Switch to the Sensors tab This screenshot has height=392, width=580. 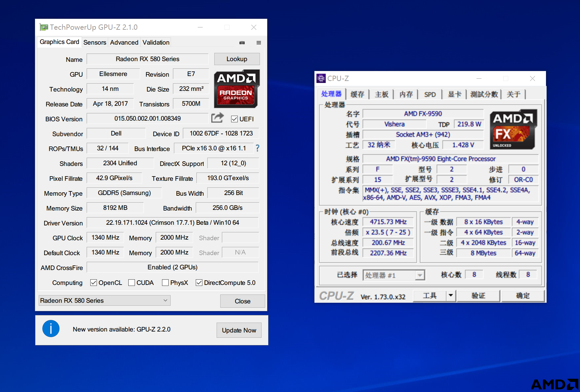(95, 43)
